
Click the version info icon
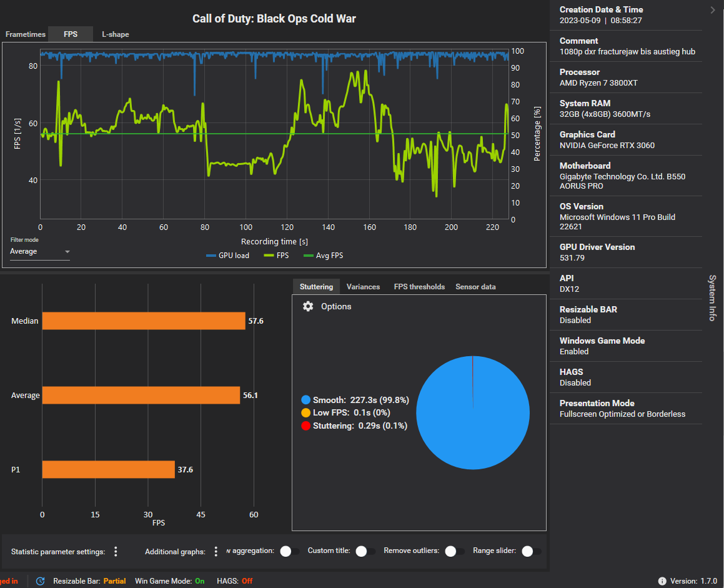662,581
